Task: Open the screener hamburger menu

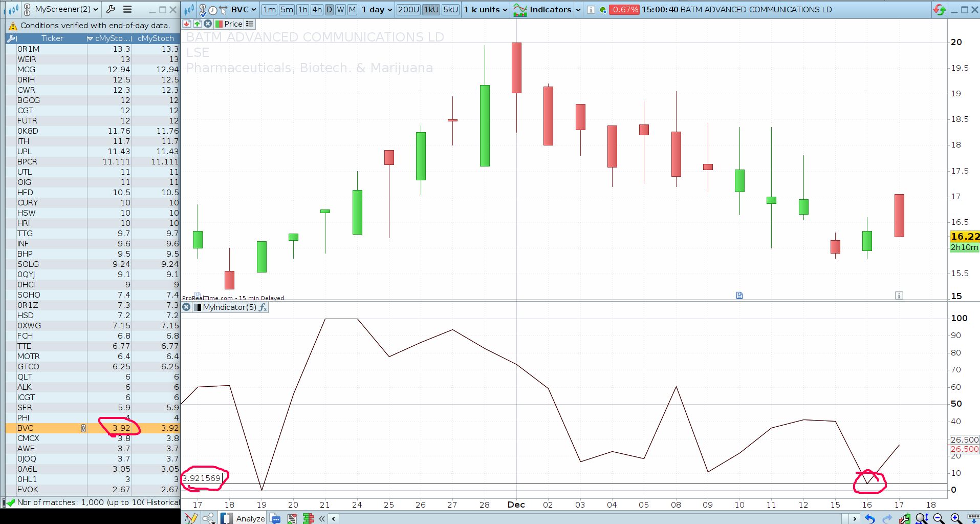Action: (x=127, y=9)
